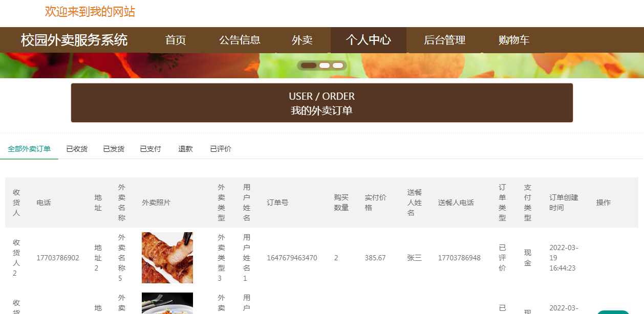This screenshot has width=644, height=314.
Task: Select the third banner carousel indicator
Action: [338, 65]
